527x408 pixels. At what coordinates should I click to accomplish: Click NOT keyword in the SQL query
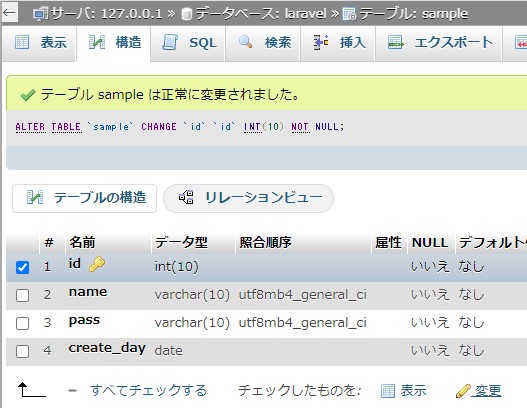coord(300,127)
